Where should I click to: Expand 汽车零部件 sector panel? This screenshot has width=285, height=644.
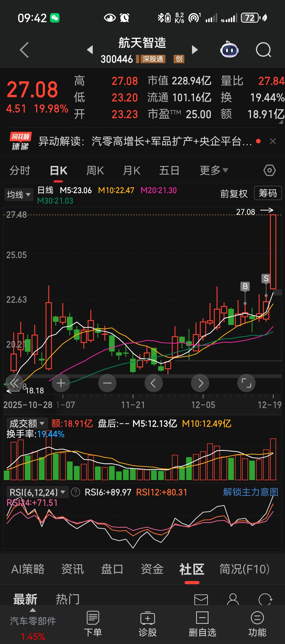coord(33,625)
